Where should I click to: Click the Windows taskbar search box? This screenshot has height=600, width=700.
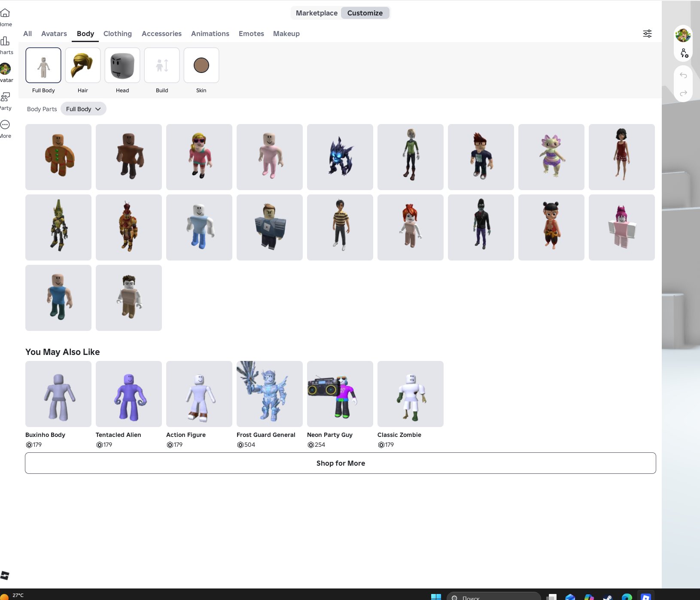pyautogui.click(x=494, y=597)
